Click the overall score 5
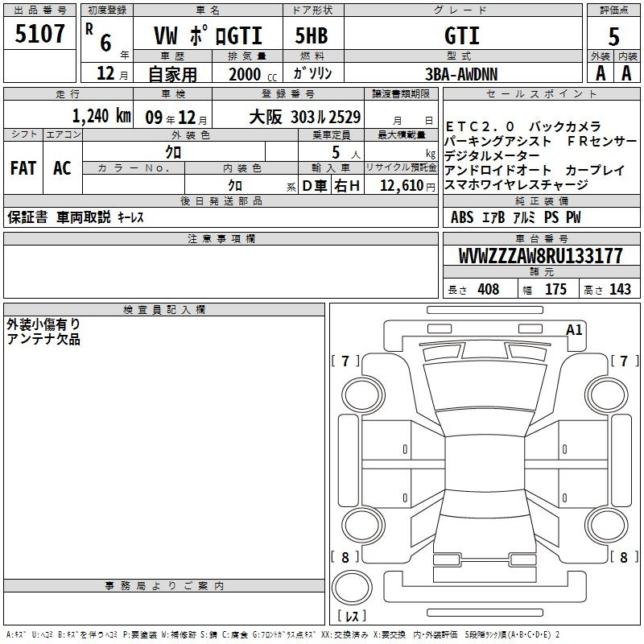644x644 pixels. click(613, 37)
